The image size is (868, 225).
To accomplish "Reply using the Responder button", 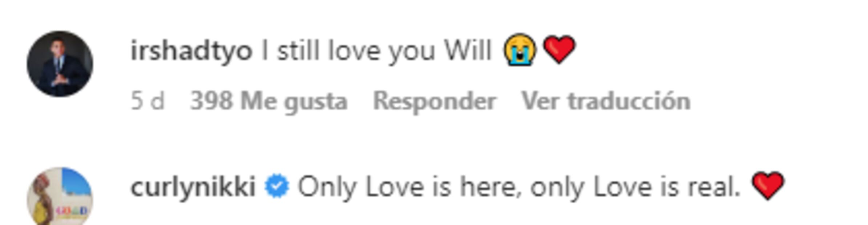I will click(x=435, y=101).
